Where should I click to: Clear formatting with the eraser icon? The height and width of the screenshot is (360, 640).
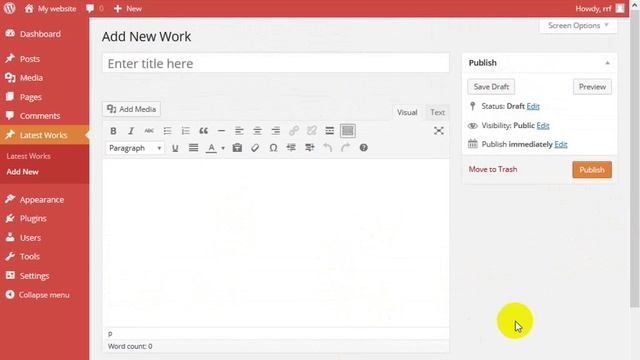255,148
